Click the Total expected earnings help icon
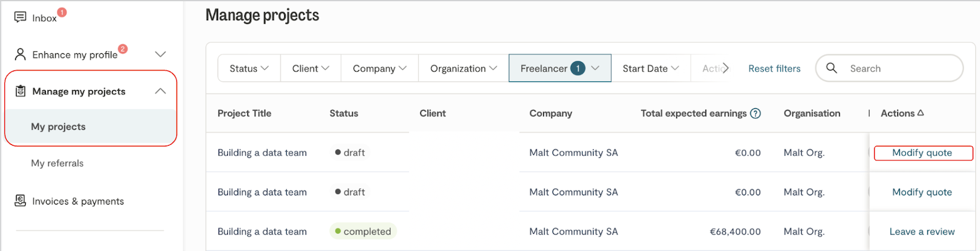Image resolution: width=980 pixels, height=251 pixels. click(756, 113)
